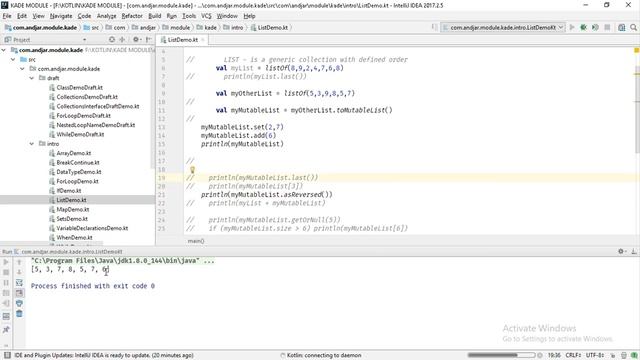
Task: Click the kade breadcrumb in navigation bar
Action: 207,27
